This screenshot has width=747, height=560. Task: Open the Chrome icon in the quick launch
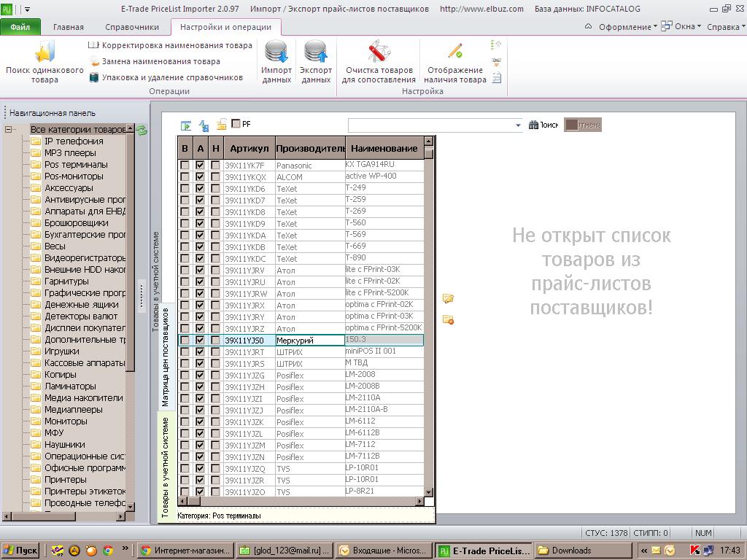click(x=108, y=551)
